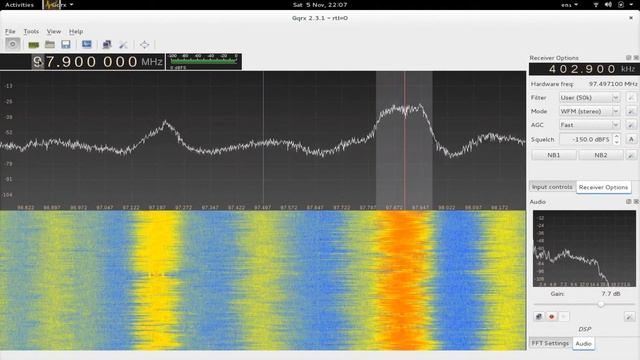The height and width of the screenshot is (360, 640).
Task: Open the I/Q record and playback tool
Action: click(87, 44)
